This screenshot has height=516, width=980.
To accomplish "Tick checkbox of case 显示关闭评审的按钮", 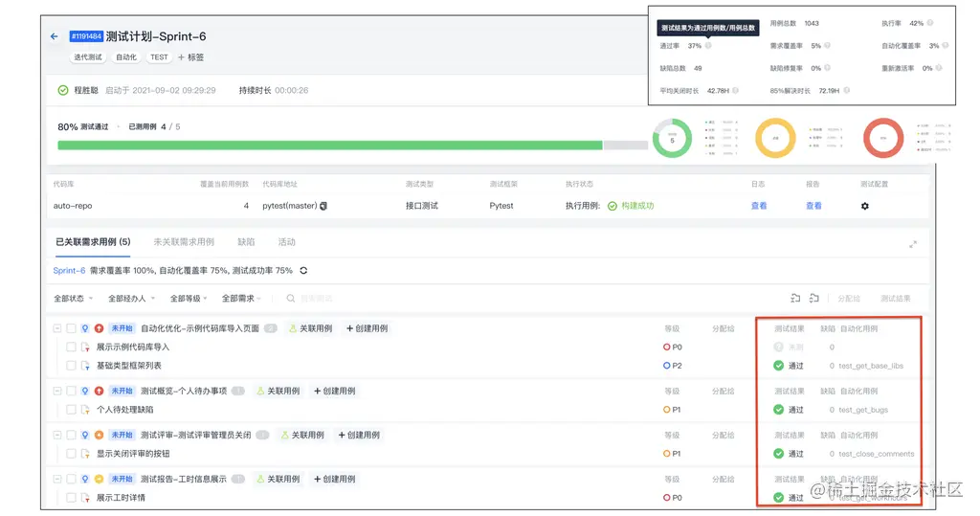I will (71, 454).
